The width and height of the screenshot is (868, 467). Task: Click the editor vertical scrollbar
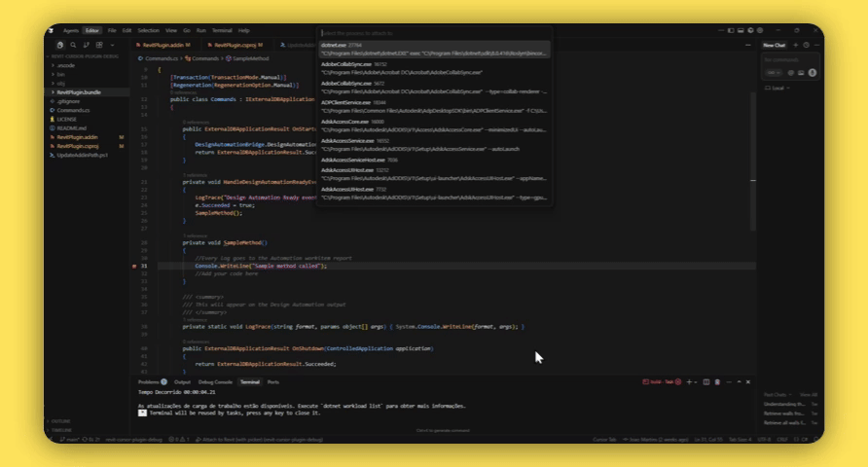coord(753,146)
